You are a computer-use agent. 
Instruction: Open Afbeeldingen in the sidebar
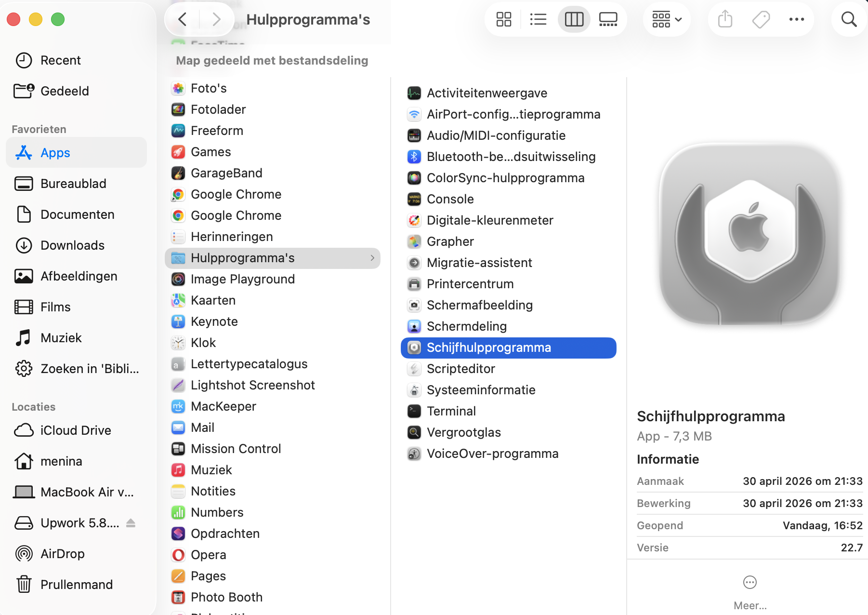pyautogui.click(x=76, y=276)
